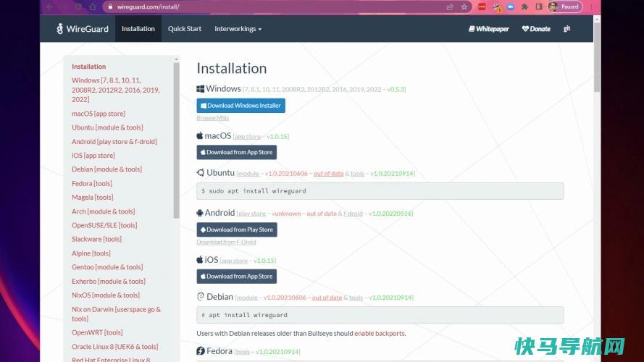The width and height of the screenshot is (644, 362).
Task: Open Ubuntu tools version link
Action: 357,174
